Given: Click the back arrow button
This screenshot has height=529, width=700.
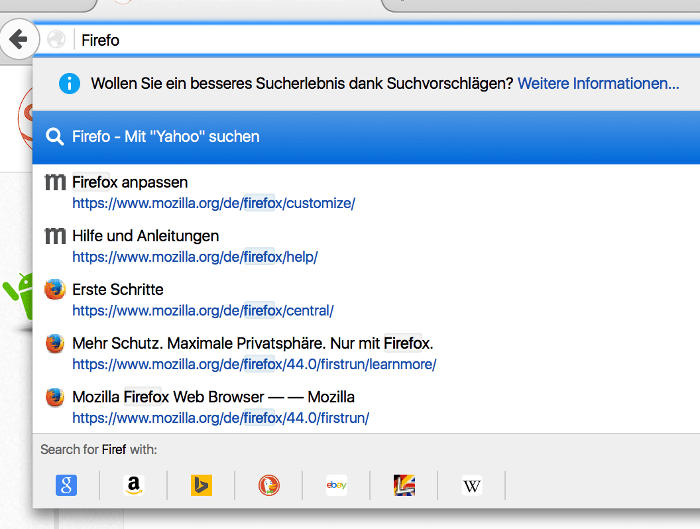Looking at the screenshot, I should [x=17, y=40].
